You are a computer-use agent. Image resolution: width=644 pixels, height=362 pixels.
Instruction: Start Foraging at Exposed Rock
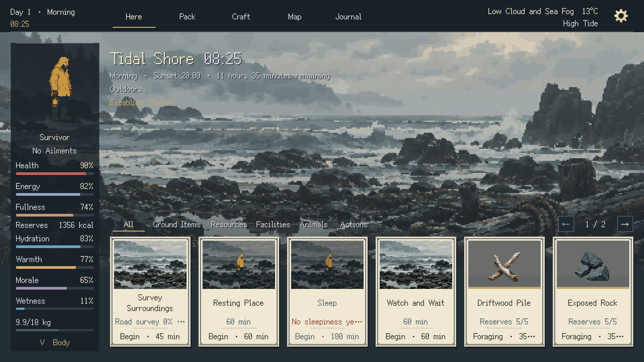tap(593, 337)
